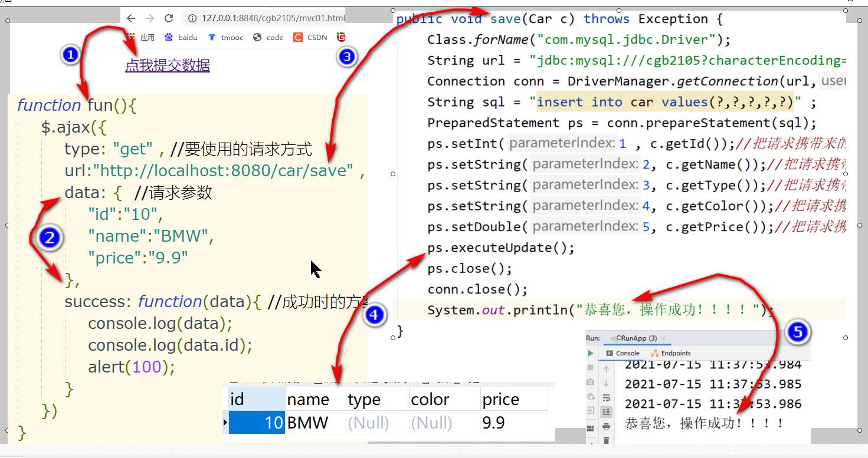
Task: Click the "price":"9.9" line
Action: coord(138,258)
